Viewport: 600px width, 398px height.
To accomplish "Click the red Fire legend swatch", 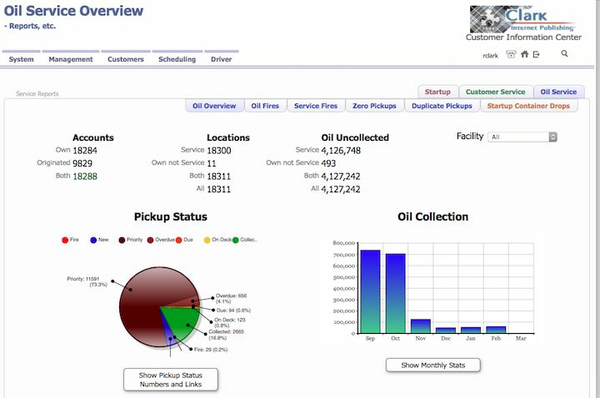I will 65,240.
